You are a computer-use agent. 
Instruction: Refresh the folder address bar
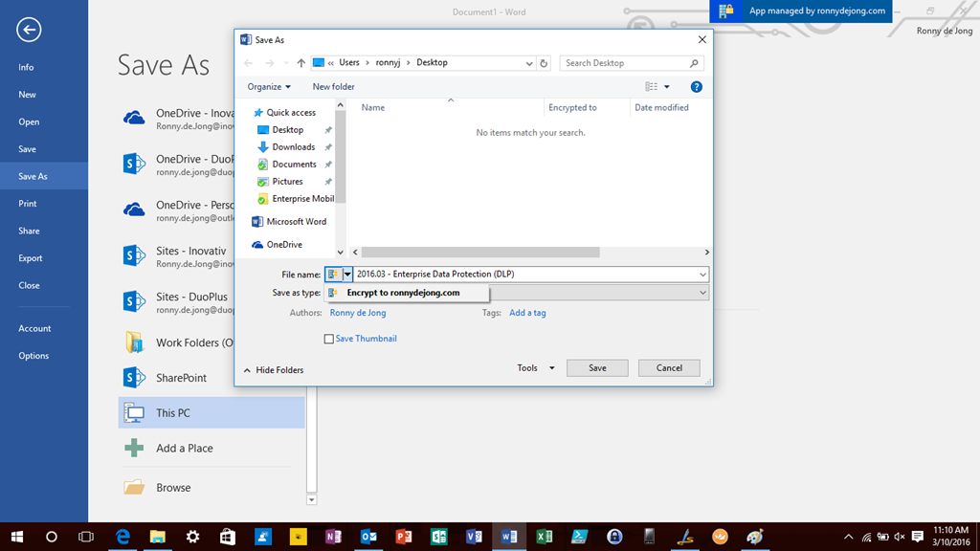544,63
